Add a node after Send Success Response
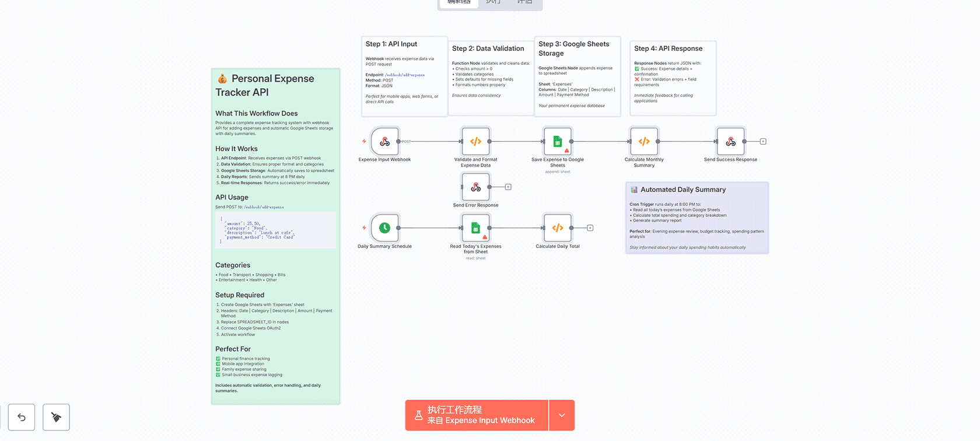The height and width of the screenshot is (441, 980). 763,142
